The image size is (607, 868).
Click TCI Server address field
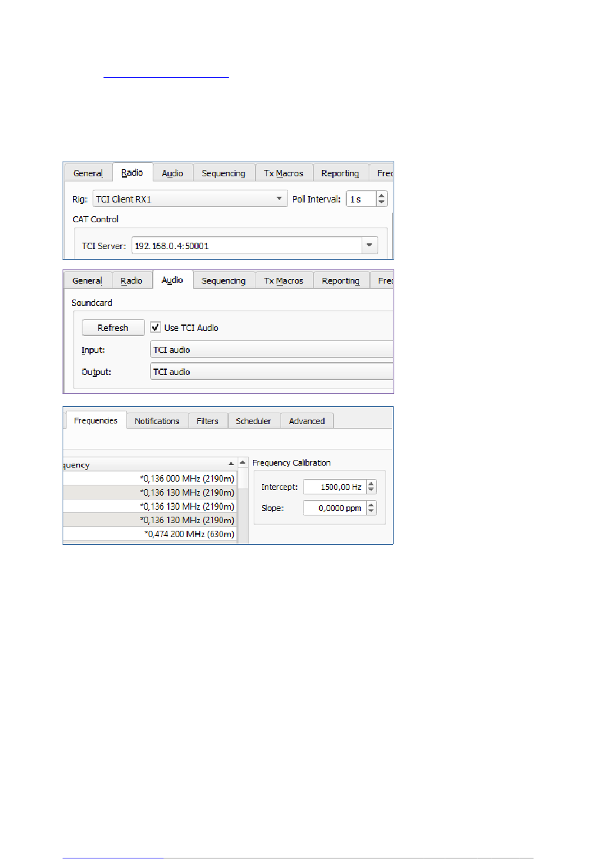coord(247,245)
